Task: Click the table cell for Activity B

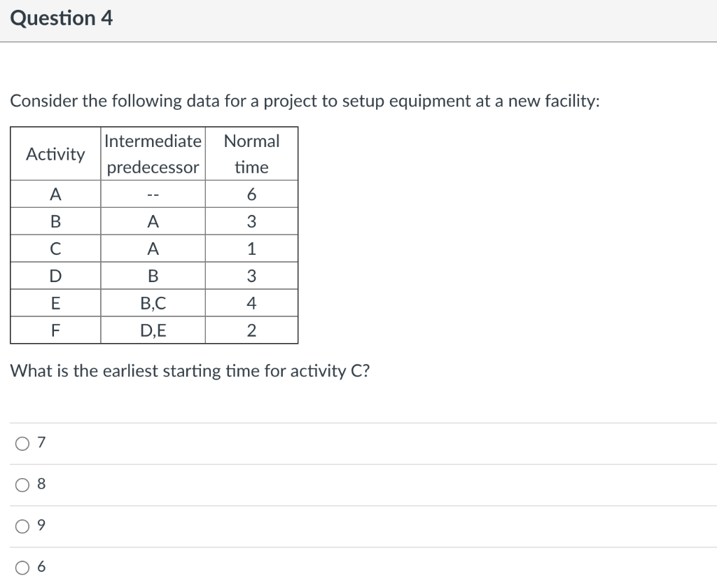Action: (55, 220)
